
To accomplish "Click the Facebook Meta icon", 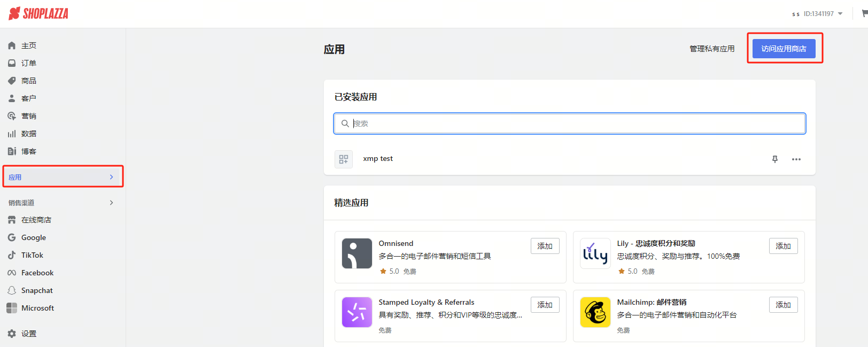I will (12, 273).
